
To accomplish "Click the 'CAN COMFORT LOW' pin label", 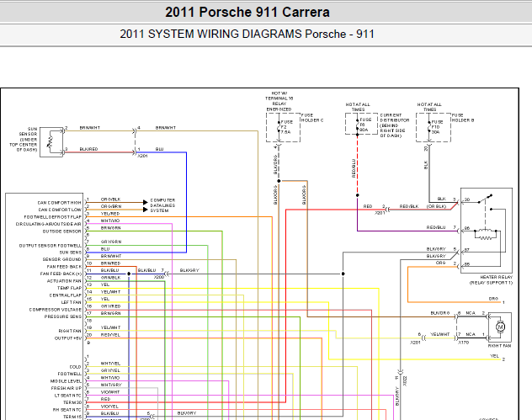I will pyautogui.click(x=60, y=210).
